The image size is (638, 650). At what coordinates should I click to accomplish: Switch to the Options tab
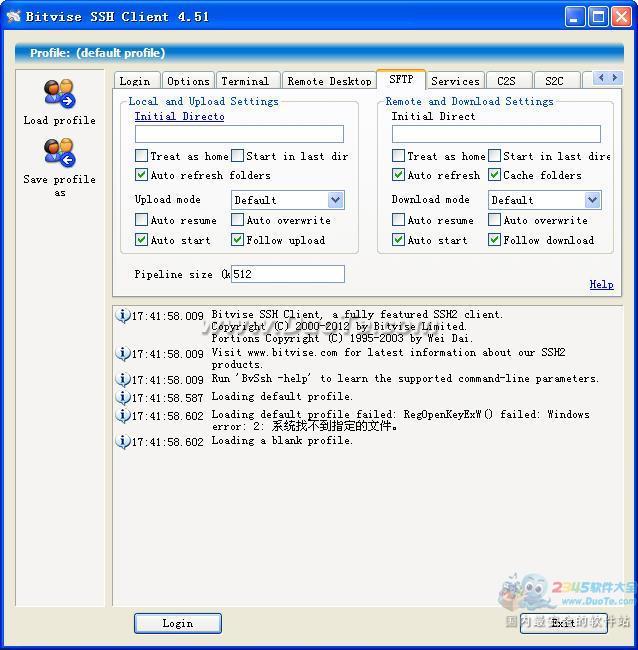tap(189, 80)
